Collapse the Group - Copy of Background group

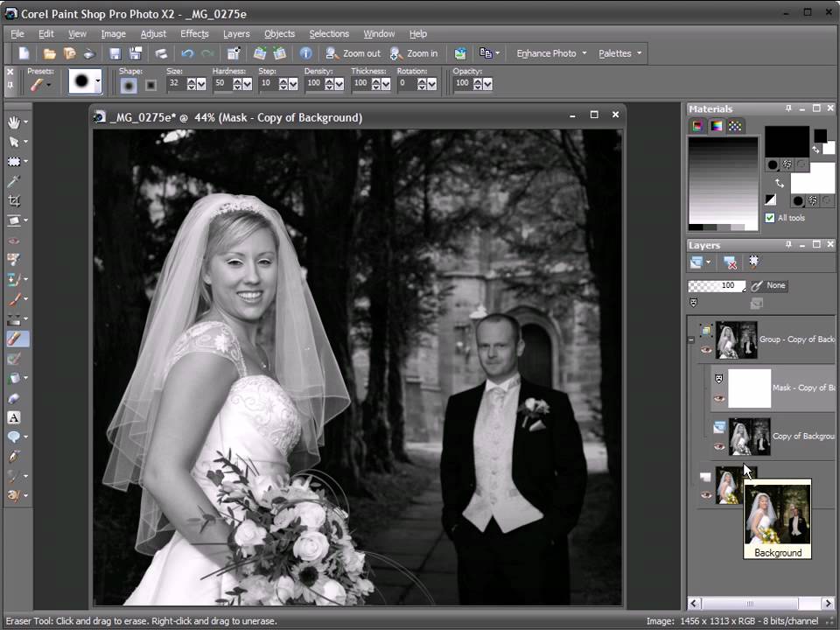(691, 339)
